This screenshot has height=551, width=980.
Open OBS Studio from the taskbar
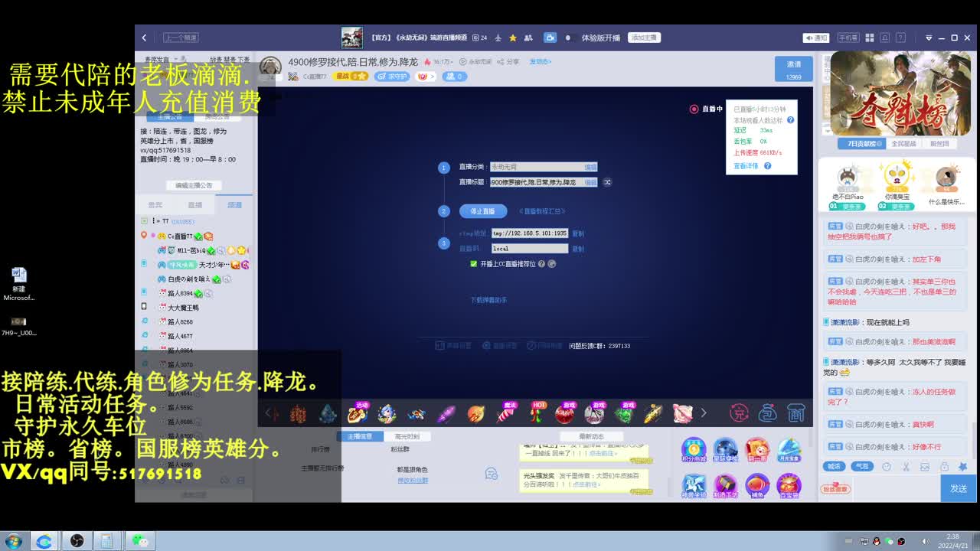[76, 540]
